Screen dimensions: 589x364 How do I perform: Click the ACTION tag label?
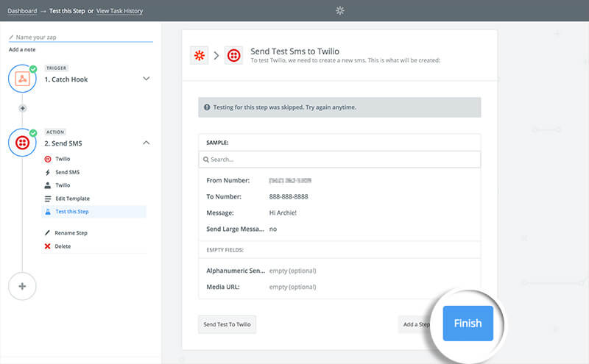point(55,132)
